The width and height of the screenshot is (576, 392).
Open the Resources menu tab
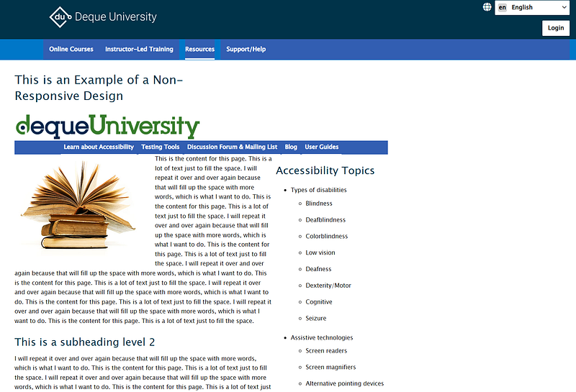pos(199,50)
